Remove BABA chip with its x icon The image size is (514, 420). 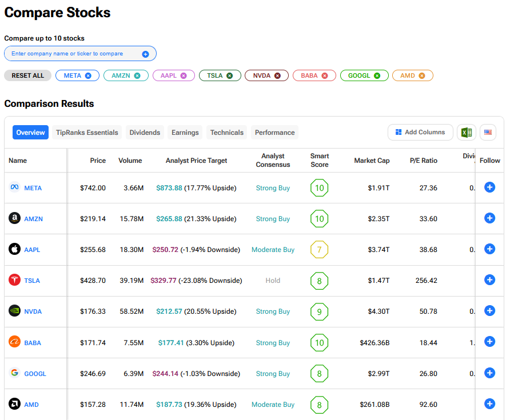(x=325, y=75)
